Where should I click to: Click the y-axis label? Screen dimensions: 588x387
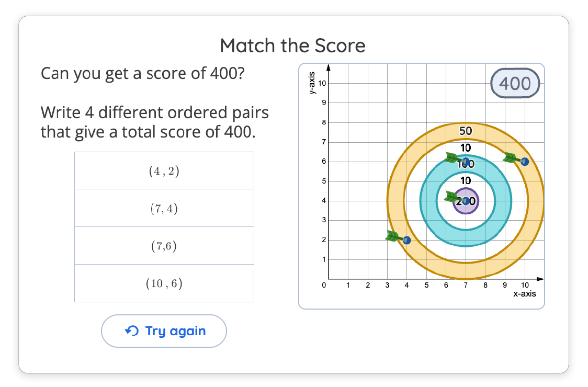tap(311, 83)
